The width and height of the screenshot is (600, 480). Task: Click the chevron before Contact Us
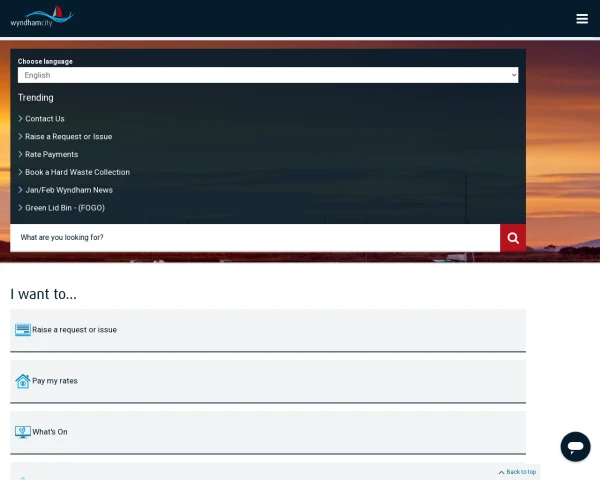(x=20, y=119)
